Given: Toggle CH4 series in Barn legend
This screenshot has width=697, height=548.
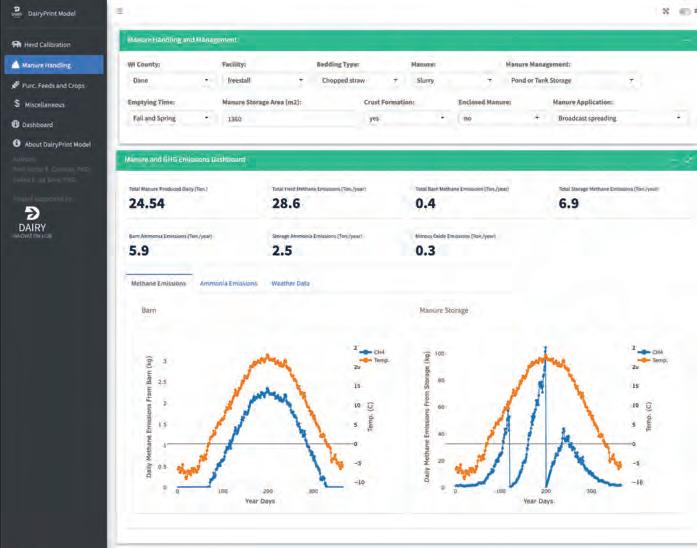Looking at the screenshot, I should 372,352.
